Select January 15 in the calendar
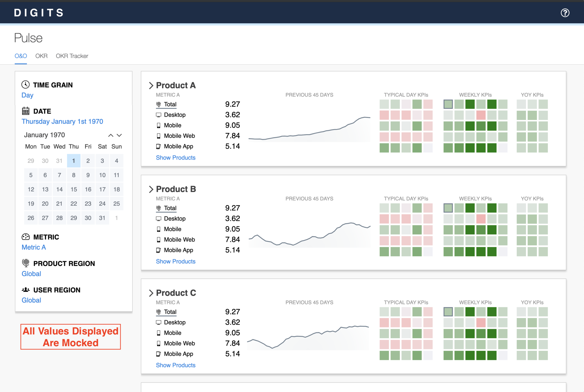The height and width of the screenshot is (392, 584). [74, 189]
